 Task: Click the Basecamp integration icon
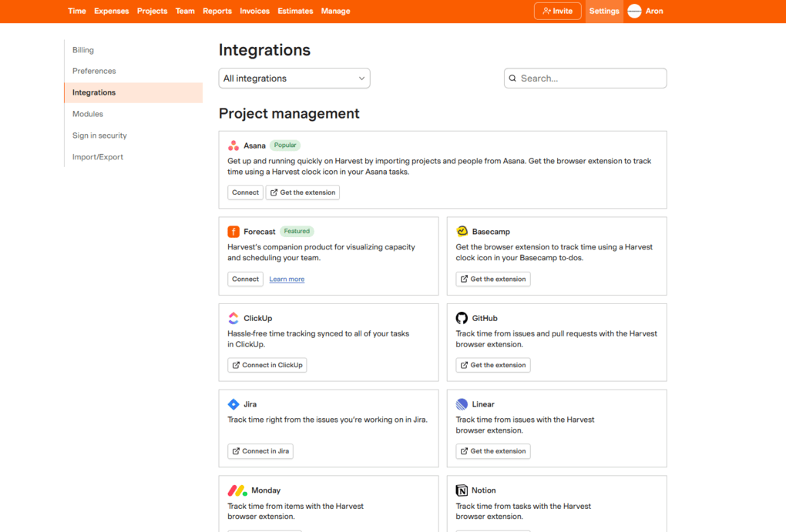click(462, 231)
